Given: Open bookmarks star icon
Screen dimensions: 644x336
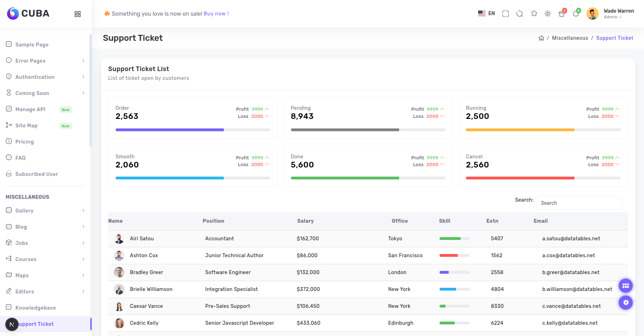Looking at the screenshot, I should click(x=534, y=14).
